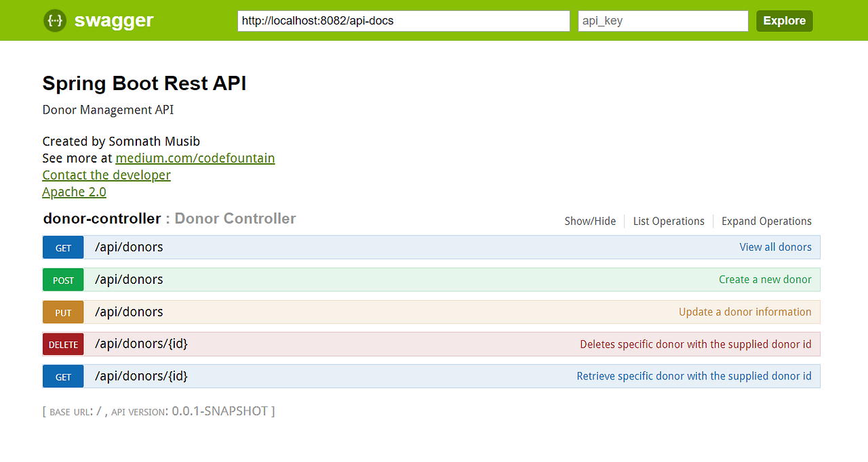Click the red DELETE badge for /api/donors/{id}
868x462 pixels.
point(62,343)
